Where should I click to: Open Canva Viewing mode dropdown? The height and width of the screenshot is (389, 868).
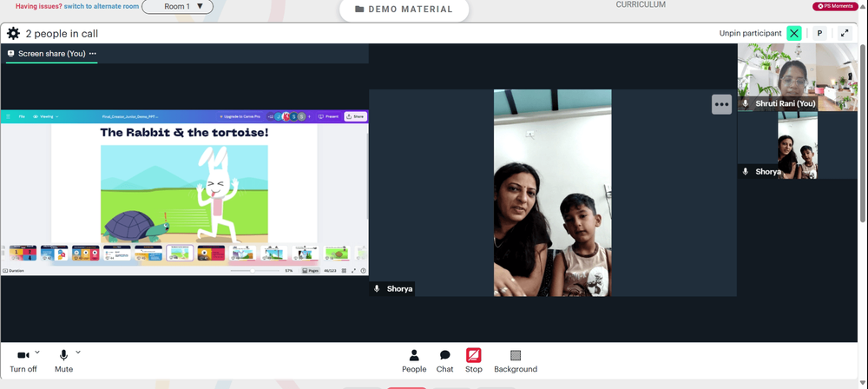click(x=45, y=117)
